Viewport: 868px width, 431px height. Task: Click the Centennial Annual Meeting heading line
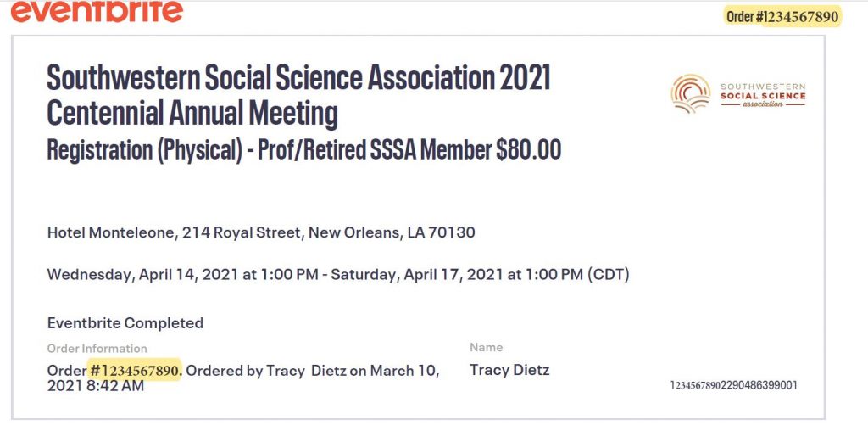pos(192,114)
